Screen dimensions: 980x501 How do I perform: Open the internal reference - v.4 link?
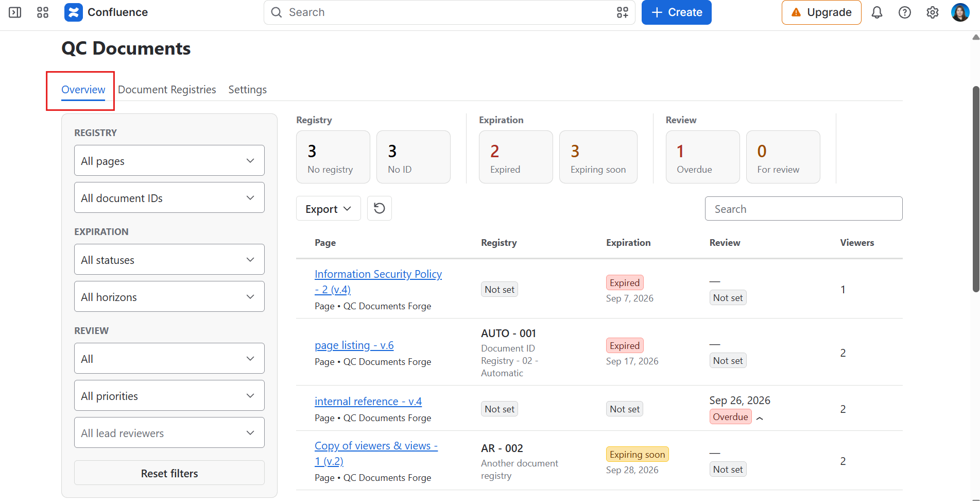coord(368,401)
